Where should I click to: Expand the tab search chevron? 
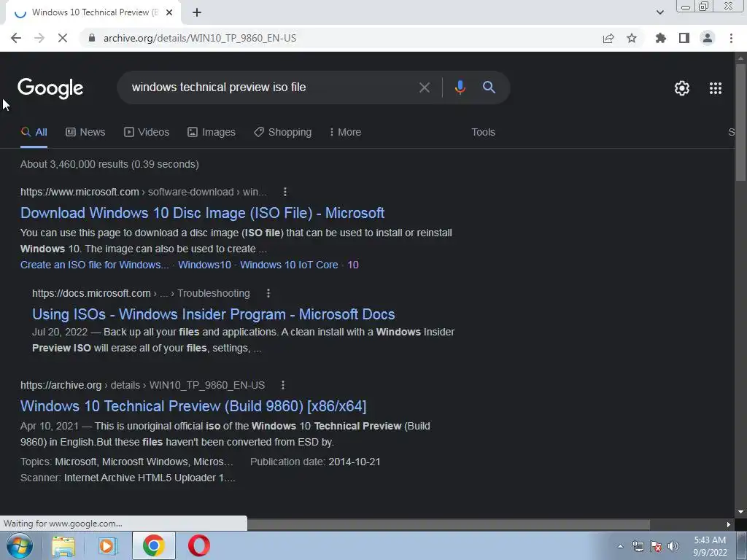(659, 12)
